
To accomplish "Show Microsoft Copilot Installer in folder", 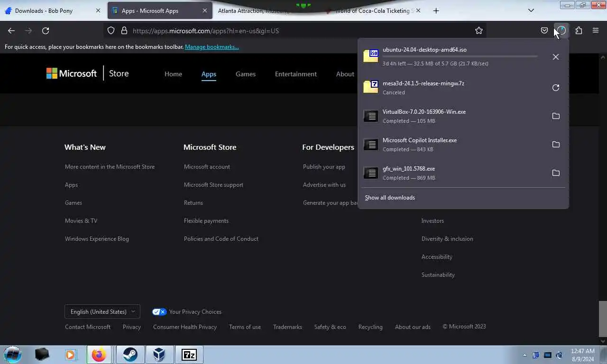I will 556,145.
